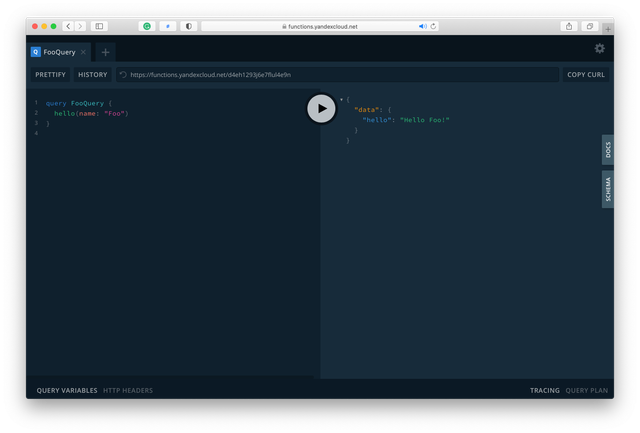Go back in Safari
This screenshot has height=433, width=640.
click(x=68, y=26)
